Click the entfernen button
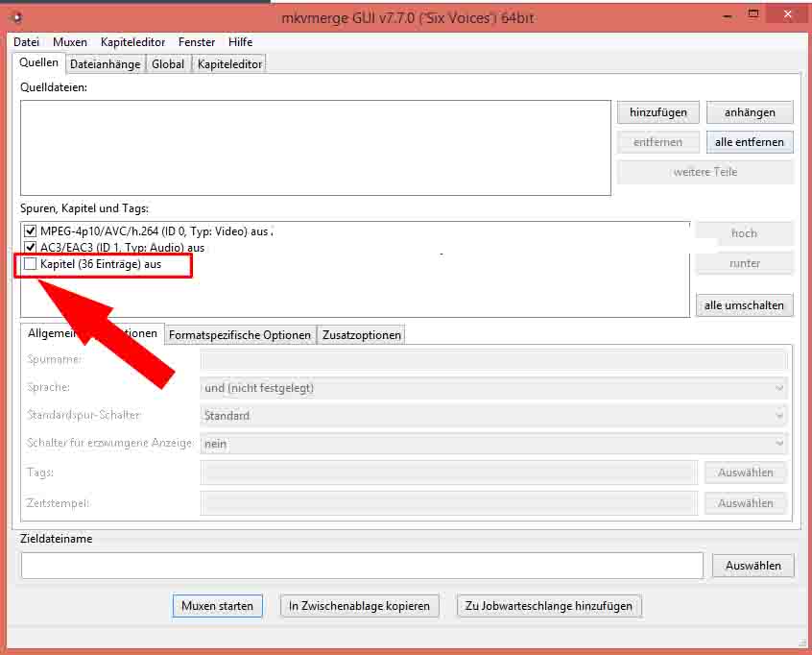 pos(658,142)
